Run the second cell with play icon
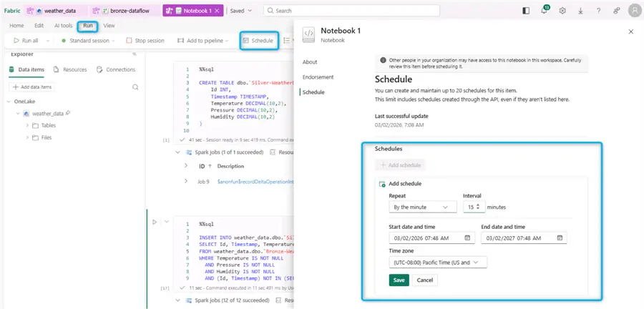This screenshot has height=309, width=644. [155, 222]
